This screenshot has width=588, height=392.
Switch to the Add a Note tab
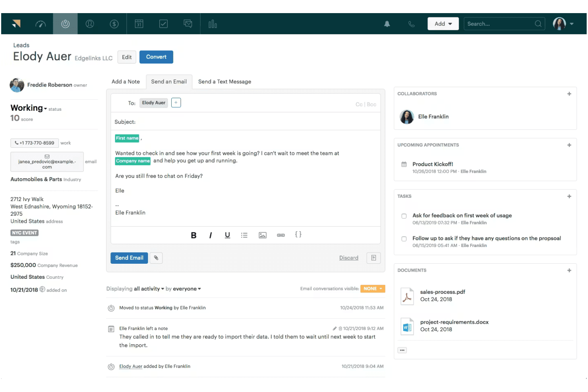(x=126, y=81)
